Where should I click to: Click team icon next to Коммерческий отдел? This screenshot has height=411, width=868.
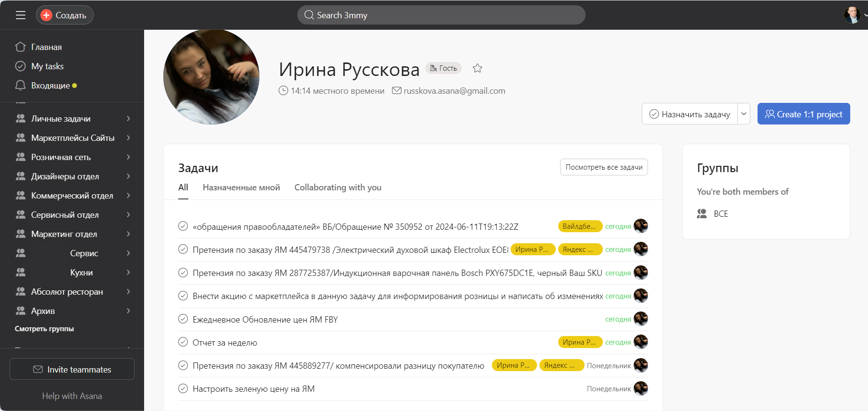coord(21,196)
